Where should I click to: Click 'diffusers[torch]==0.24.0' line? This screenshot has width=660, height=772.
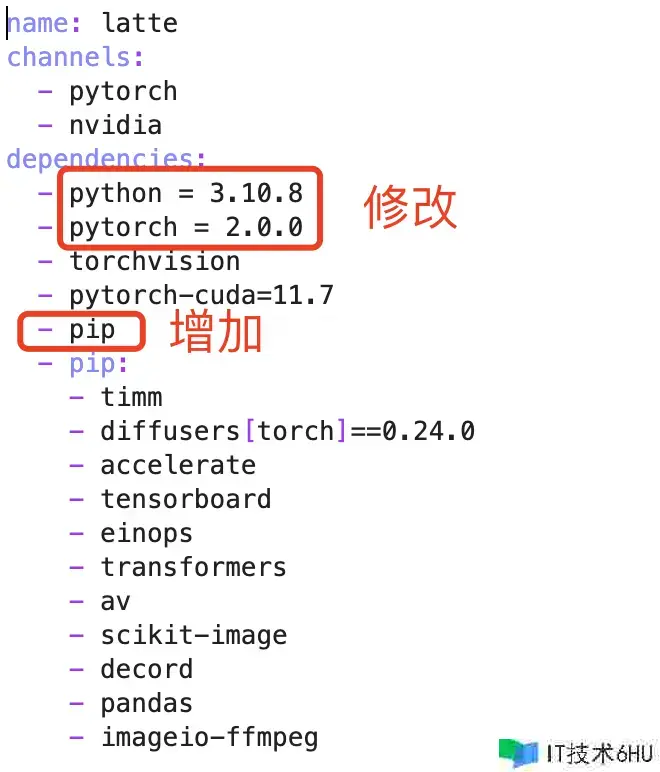point(287,431)
